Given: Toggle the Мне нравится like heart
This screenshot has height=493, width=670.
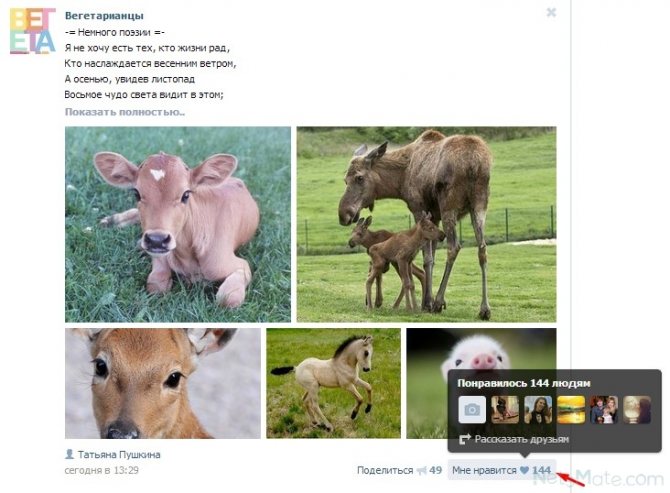Looking at the screenshot, I should coord(524,470).
